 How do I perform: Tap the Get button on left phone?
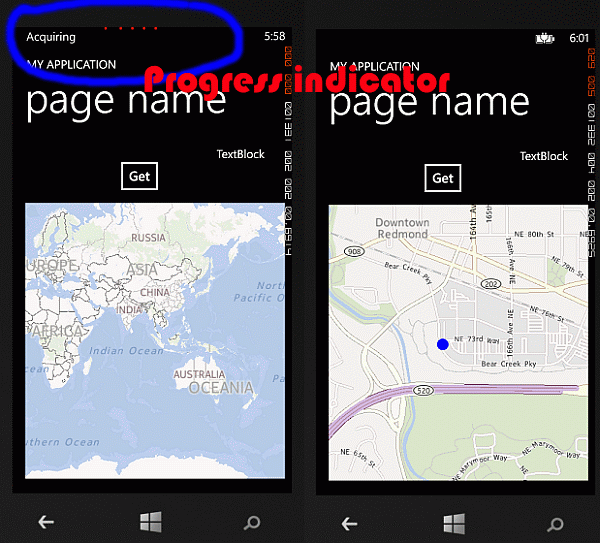pos(139,176)
